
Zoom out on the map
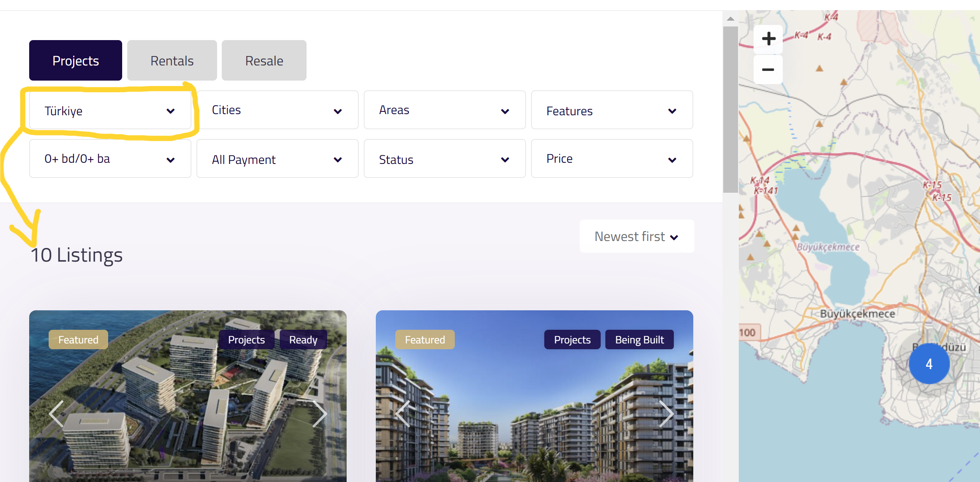768,70
